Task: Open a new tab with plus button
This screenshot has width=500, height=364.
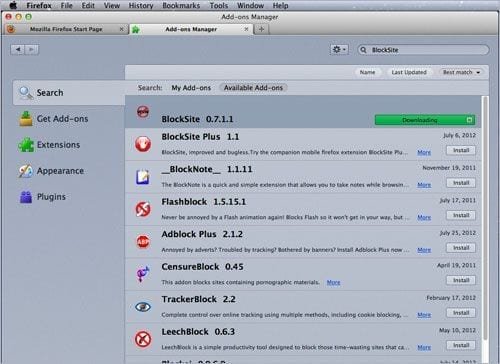Action: pos(262,29)
